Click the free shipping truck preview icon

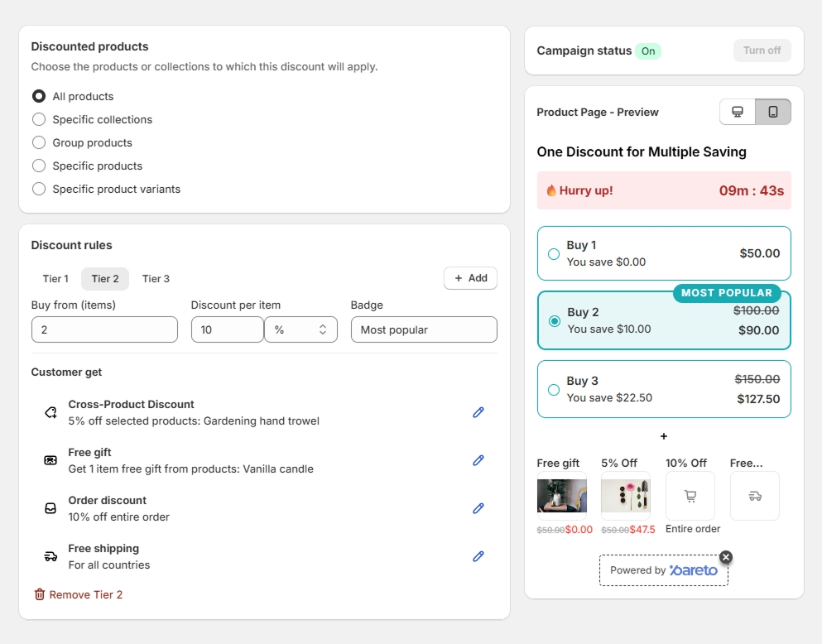(754, 496)
